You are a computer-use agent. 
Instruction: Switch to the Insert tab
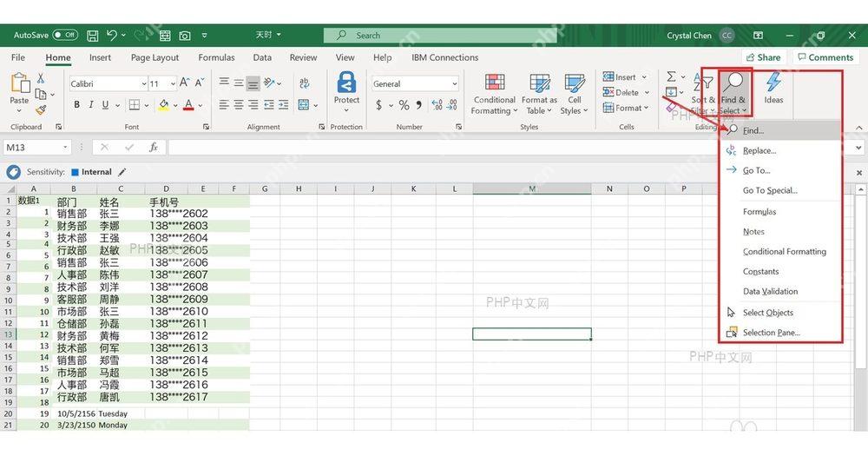[x=100, y=57]
